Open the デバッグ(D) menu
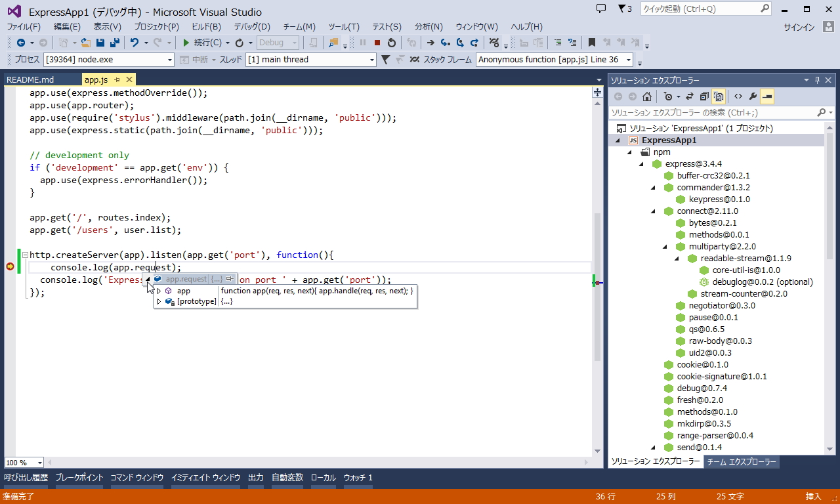The image size is (840, 504). (x=251, y=27)
